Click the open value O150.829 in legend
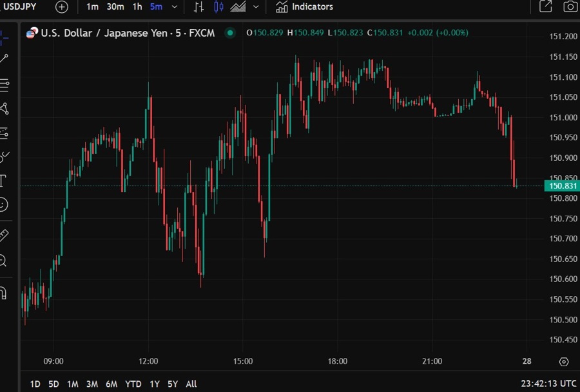580x392 pixels. click(x=264, y=33)
